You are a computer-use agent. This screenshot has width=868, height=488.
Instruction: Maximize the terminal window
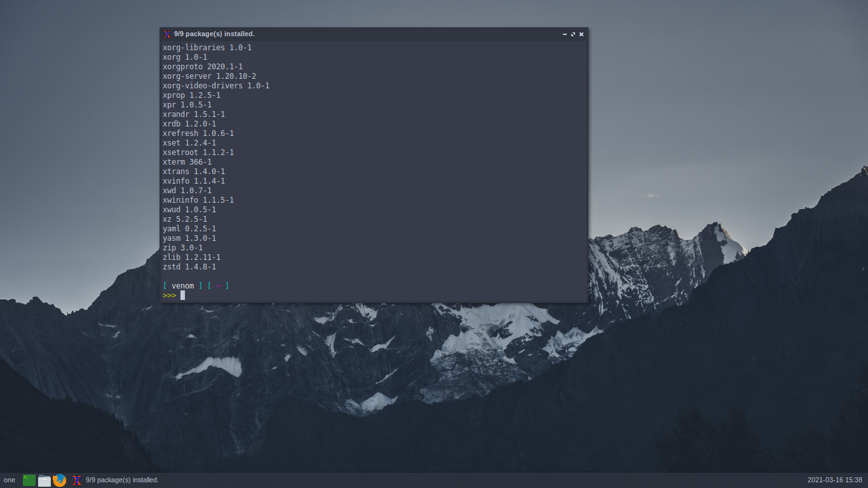click(x=573, y=34)
